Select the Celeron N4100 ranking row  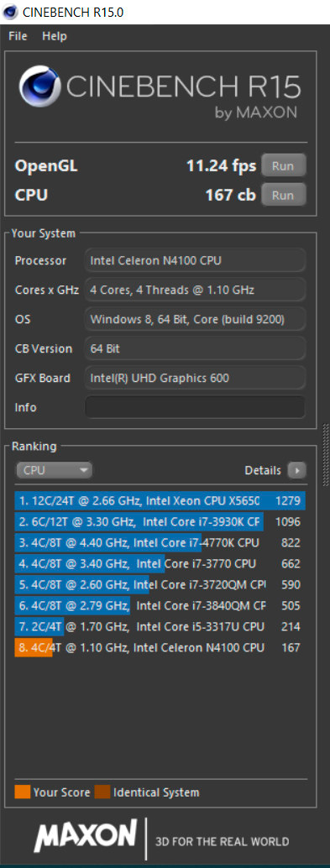(160, 647)
